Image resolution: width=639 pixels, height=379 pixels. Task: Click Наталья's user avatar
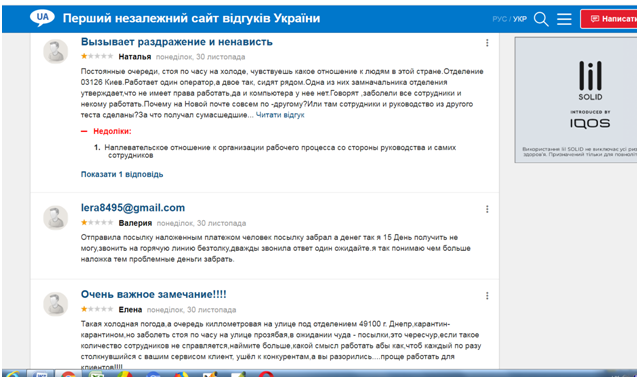55,51
